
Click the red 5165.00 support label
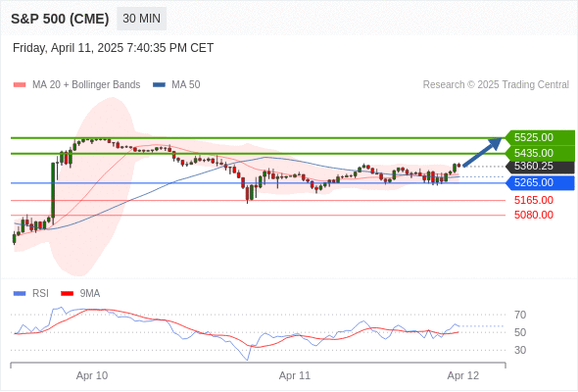(x=534, y=200)
